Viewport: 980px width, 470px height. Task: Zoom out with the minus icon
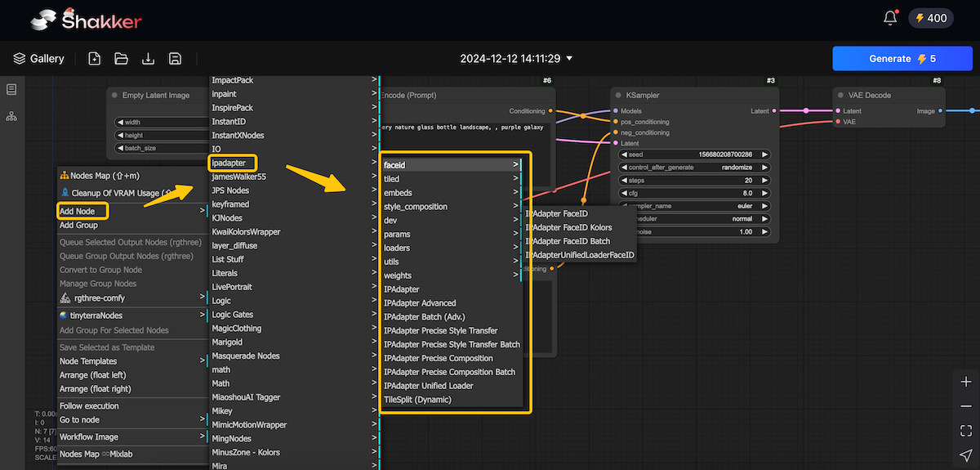(x=966, y=406)
